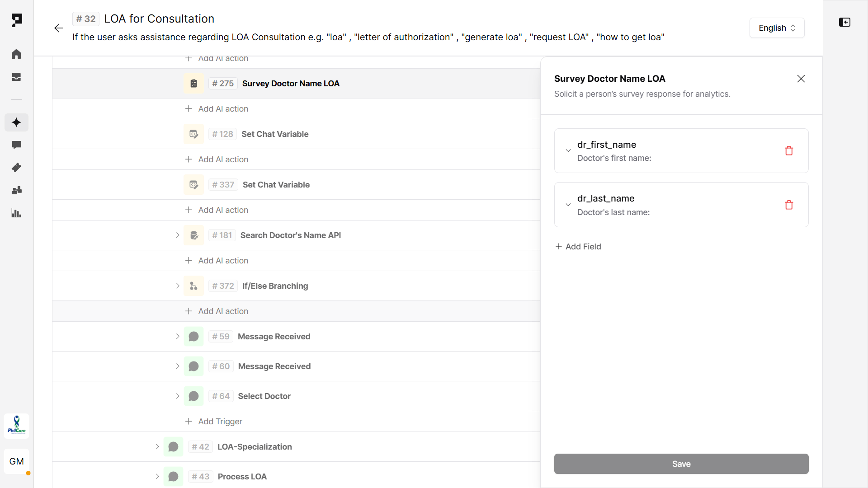Open the English language dropdown
The image size is (868, 488).
pyautogui.click(x=777, y=28)
